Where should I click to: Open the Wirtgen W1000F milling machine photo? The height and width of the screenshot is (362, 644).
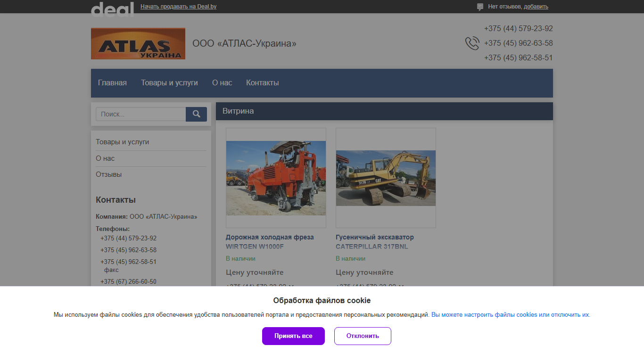(x=276, y=178)
